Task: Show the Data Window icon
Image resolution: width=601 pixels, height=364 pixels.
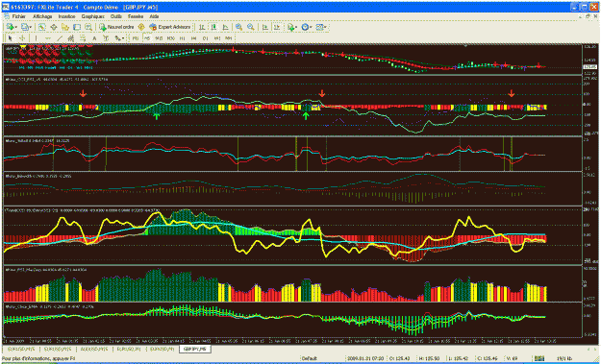Action: pos(54,27)
